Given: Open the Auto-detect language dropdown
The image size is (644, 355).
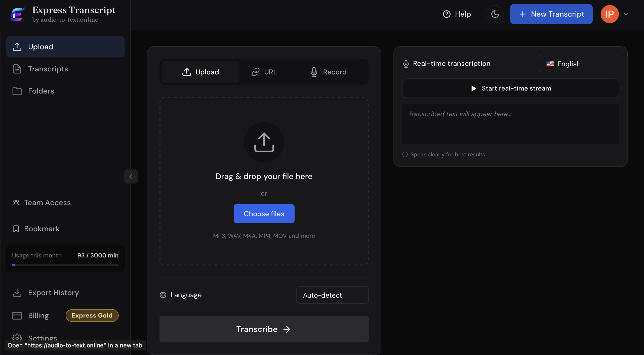Looking at the screenshot, I should tap(332, 295).
